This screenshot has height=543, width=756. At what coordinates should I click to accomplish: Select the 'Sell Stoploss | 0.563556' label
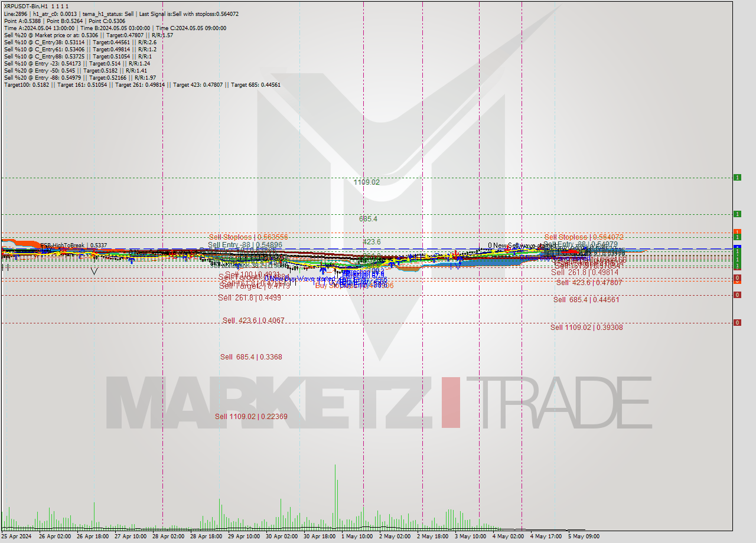[x=248, y=237]
